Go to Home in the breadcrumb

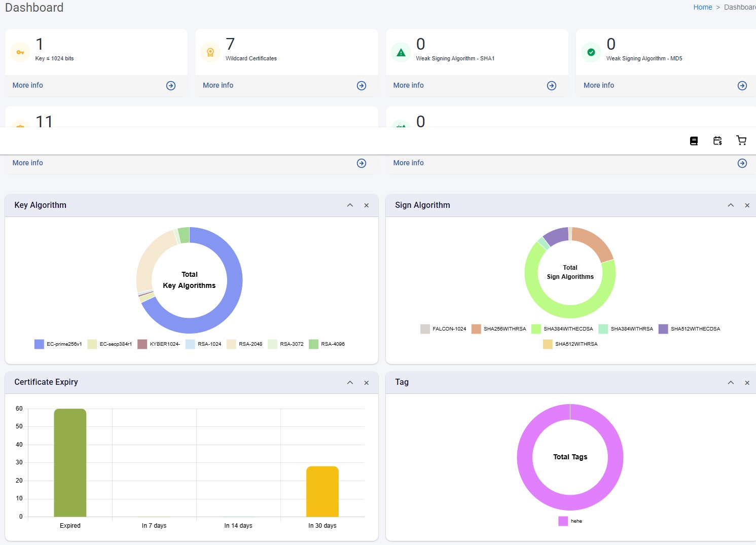(703, 7)
